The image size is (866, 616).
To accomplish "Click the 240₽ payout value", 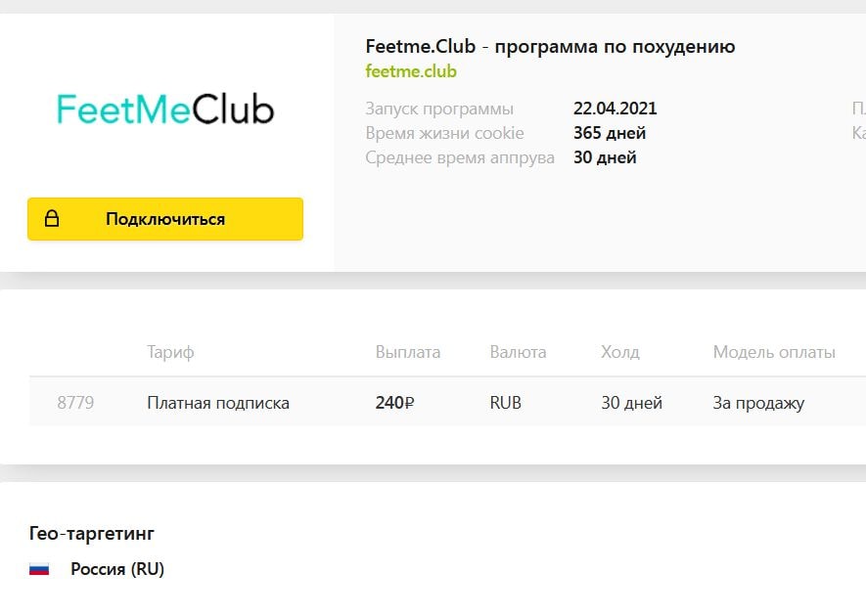I will tap(394, 403).
